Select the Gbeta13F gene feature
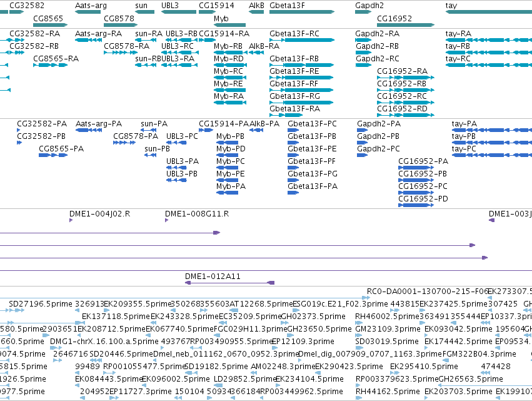532x401 pixels. 302,12
